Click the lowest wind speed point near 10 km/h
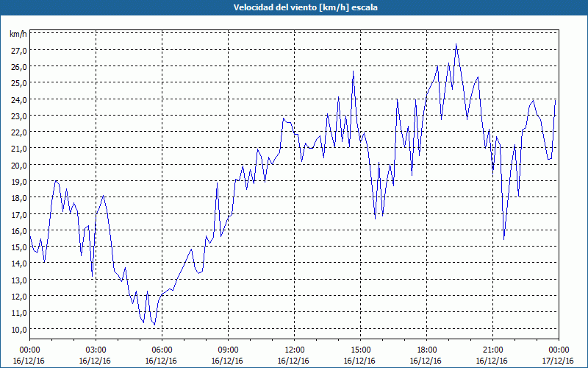 tap(154, 325)
